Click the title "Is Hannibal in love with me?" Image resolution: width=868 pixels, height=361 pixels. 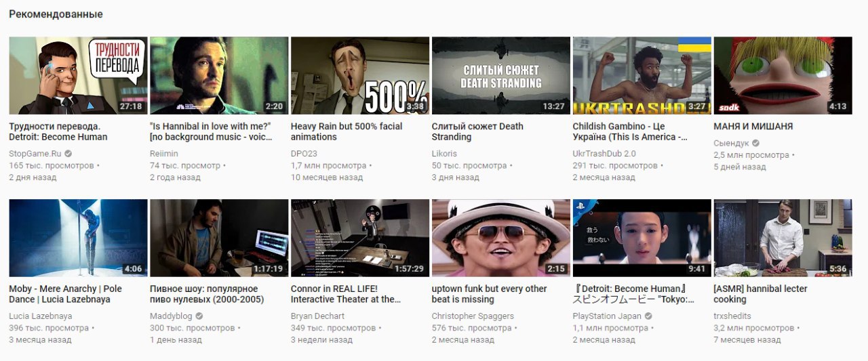point(211,131)
